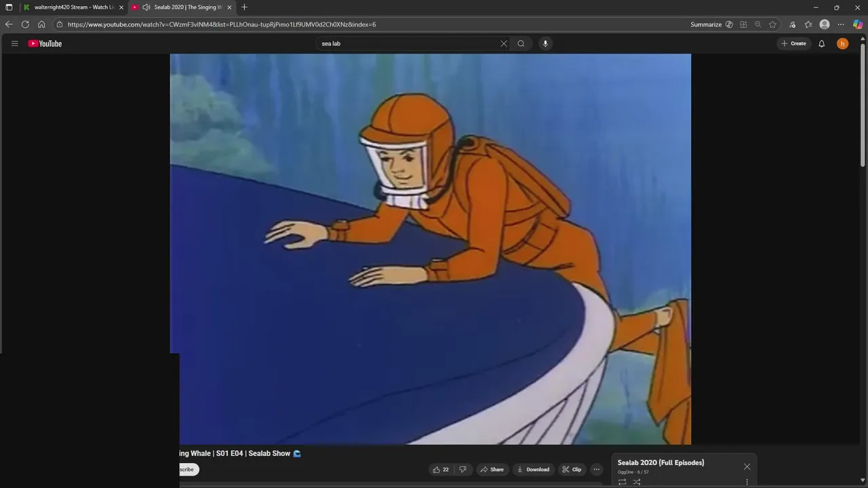868x488 pixels.
Task: Start voice search with the microphone
Action: tap(545, 43)
